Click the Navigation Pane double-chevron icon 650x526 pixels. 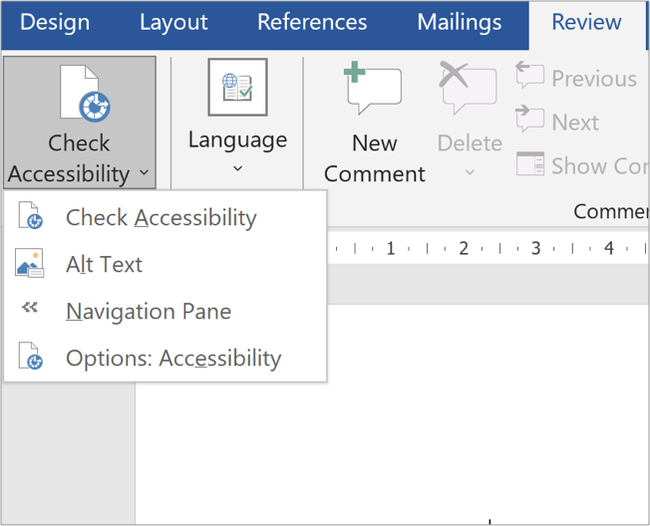29,307
